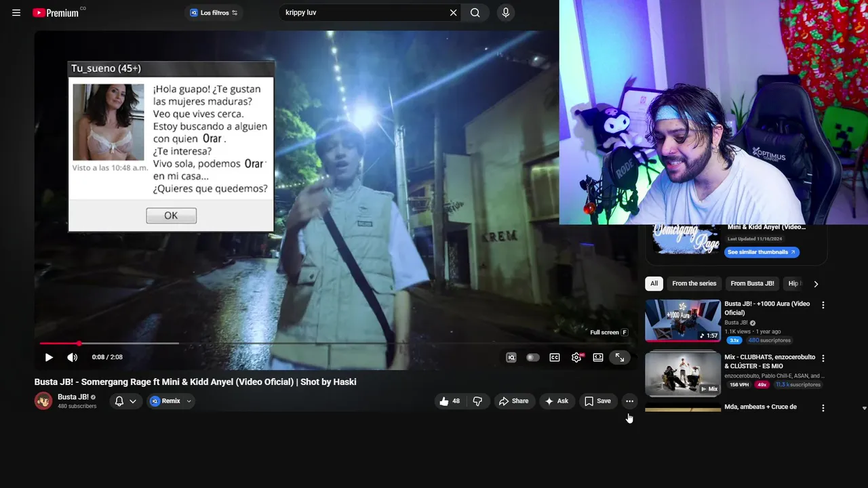This screenshot has height=488, width=868.
Task: Open Mix CLUBHATS thumbnail
Action: coord(683,373)
